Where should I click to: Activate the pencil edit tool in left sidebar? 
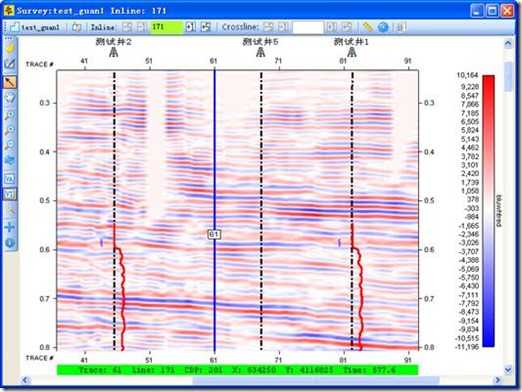[10, 64]
